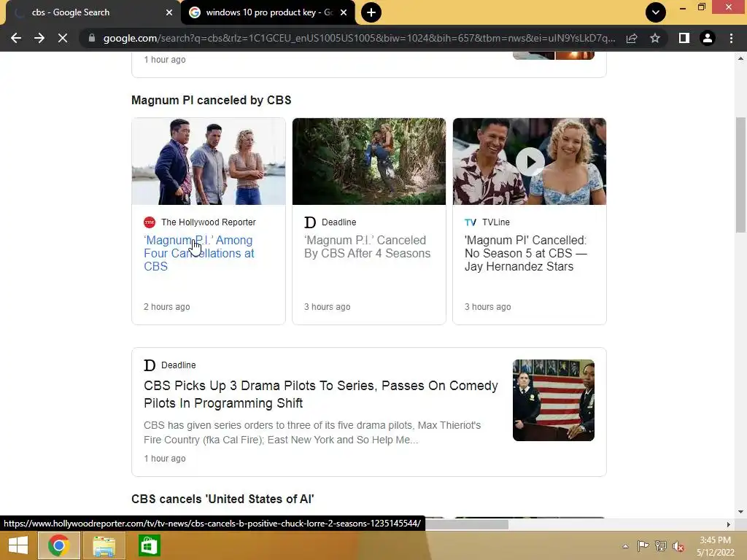
Task: Open the tab search dropdown arrow
Action: point(656,12)
